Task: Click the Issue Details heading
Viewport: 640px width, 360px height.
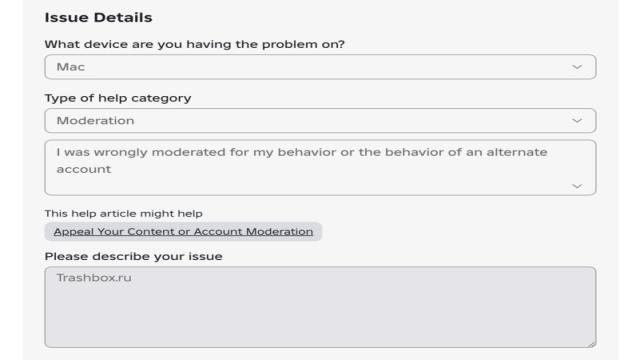Action: tap(98, 18)
